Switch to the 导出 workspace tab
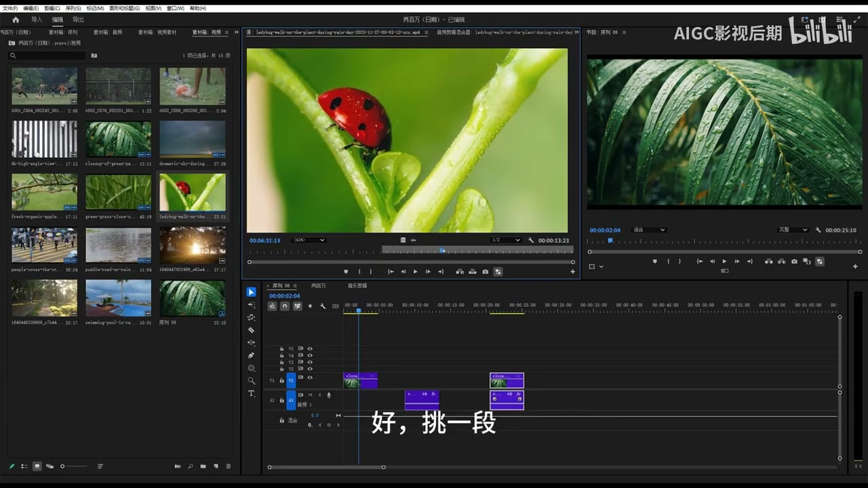 [x=79, y=20]
